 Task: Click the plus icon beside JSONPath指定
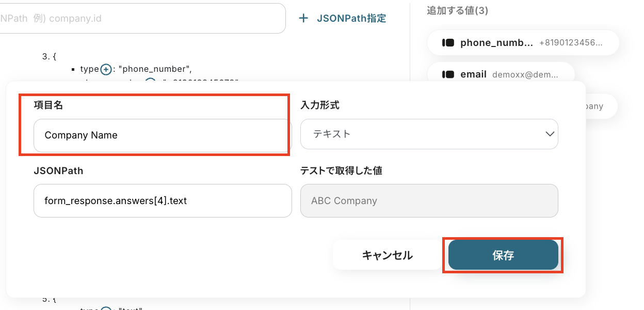point(304,19)
